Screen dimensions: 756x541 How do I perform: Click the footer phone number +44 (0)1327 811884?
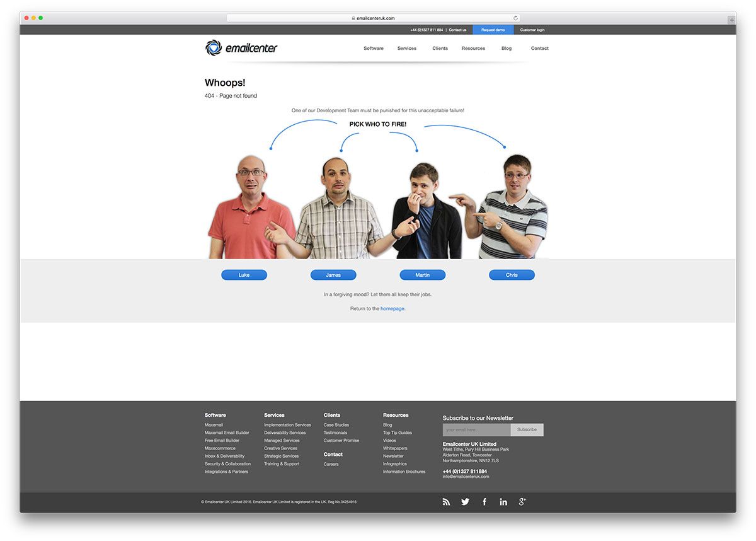[x=465, y=472]
